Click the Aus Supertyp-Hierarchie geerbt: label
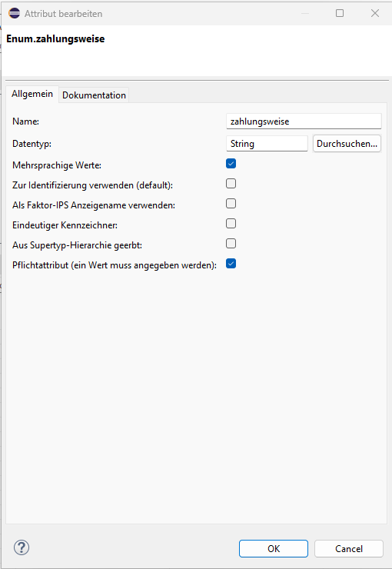 coord(77,245)
